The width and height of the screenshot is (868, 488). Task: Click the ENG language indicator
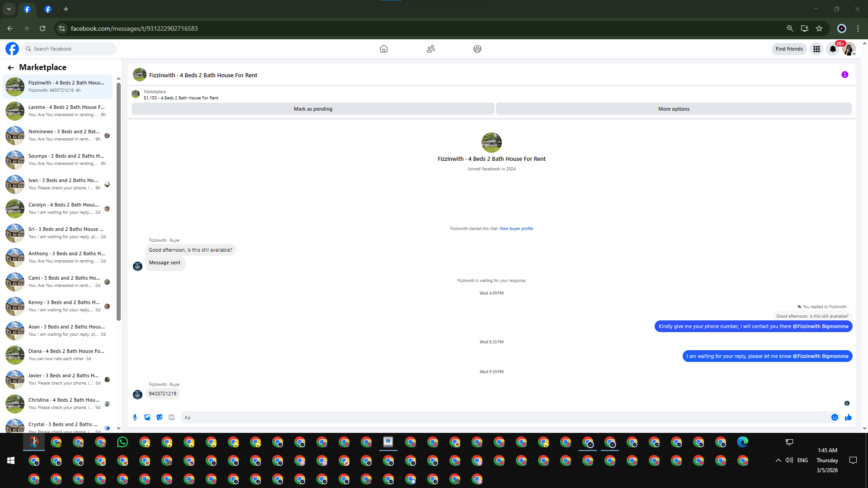pyautogui.click(x=802, y=460)
